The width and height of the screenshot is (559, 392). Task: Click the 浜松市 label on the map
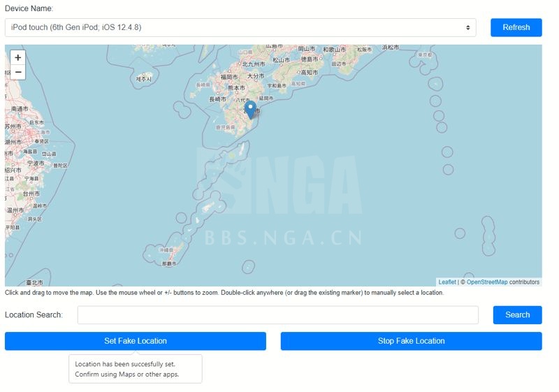(x=391, y=47)
